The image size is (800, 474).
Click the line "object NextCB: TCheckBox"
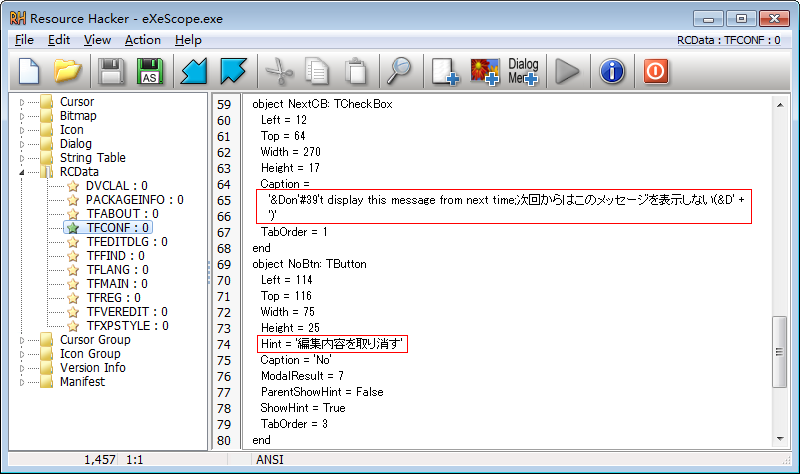pos(322,104)
